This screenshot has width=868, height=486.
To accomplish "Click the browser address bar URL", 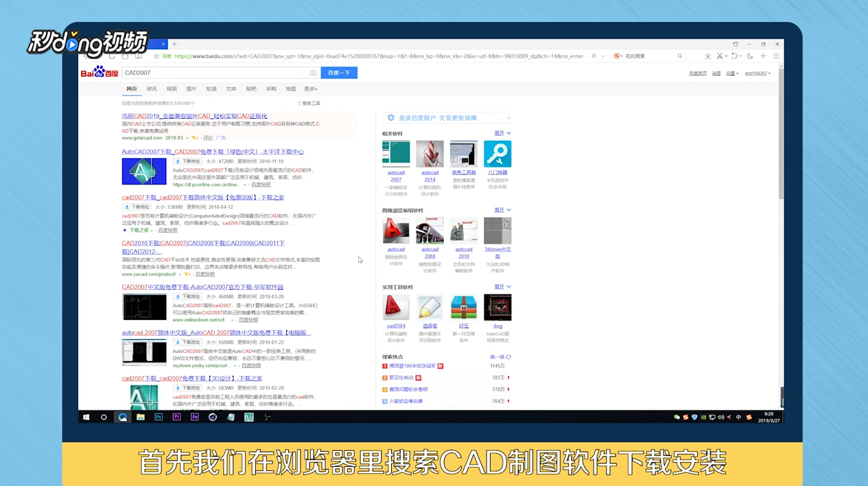I will coord(379,56).
